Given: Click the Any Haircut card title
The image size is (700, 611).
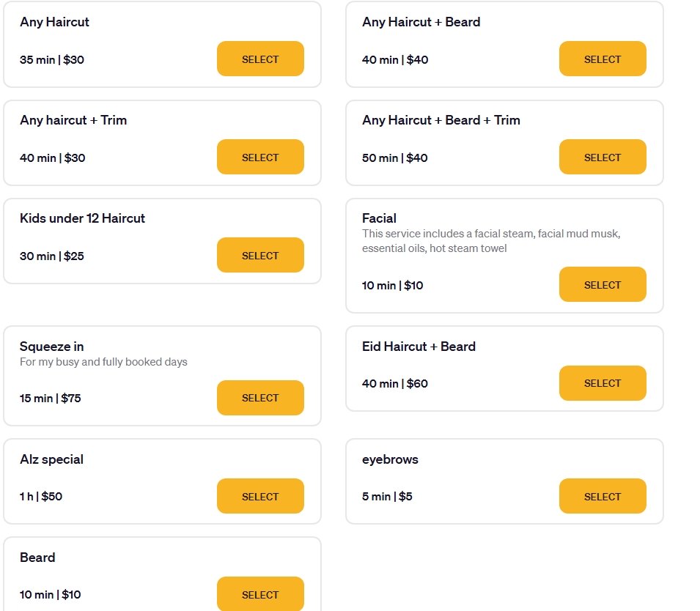Looking at the screenshot, I should coord(55,22).
